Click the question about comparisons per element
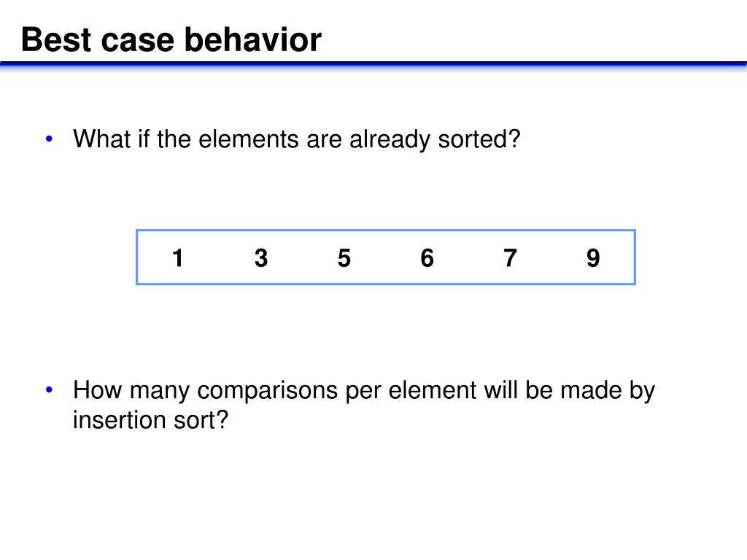 364,405
